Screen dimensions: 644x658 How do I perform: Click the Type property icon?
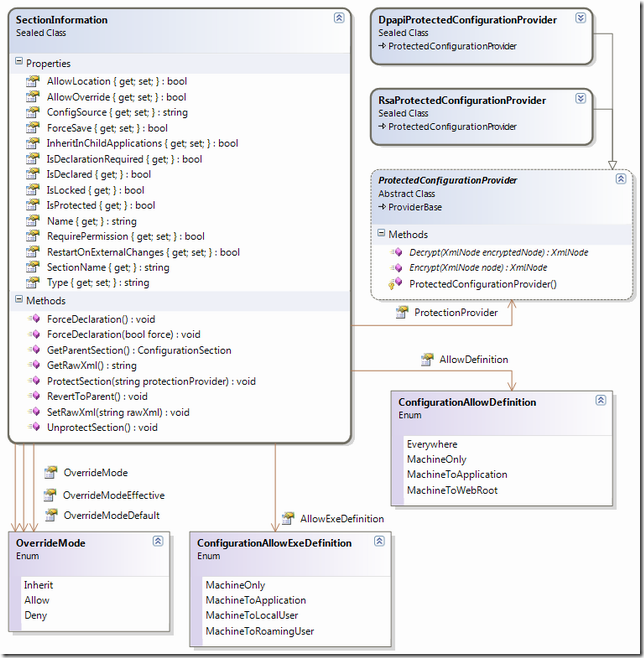pyautogui.click(x=33, y=282)
